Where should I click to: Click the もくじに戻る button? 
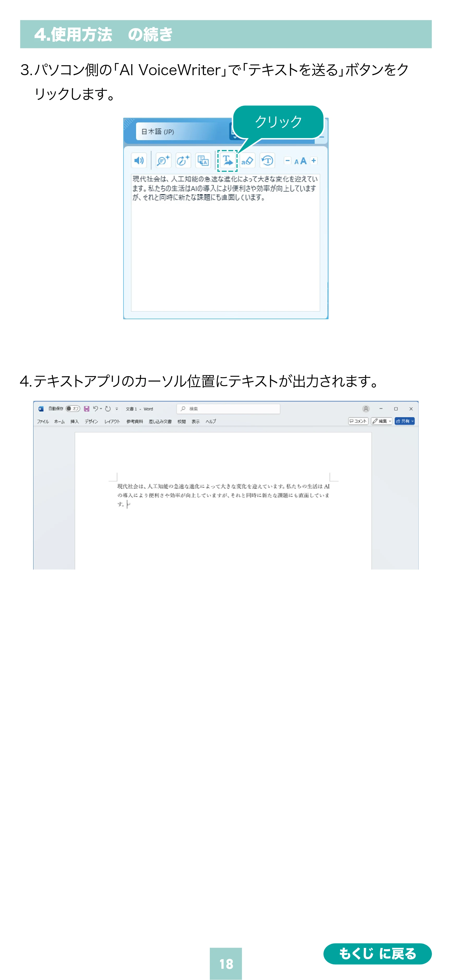[377, 954]
